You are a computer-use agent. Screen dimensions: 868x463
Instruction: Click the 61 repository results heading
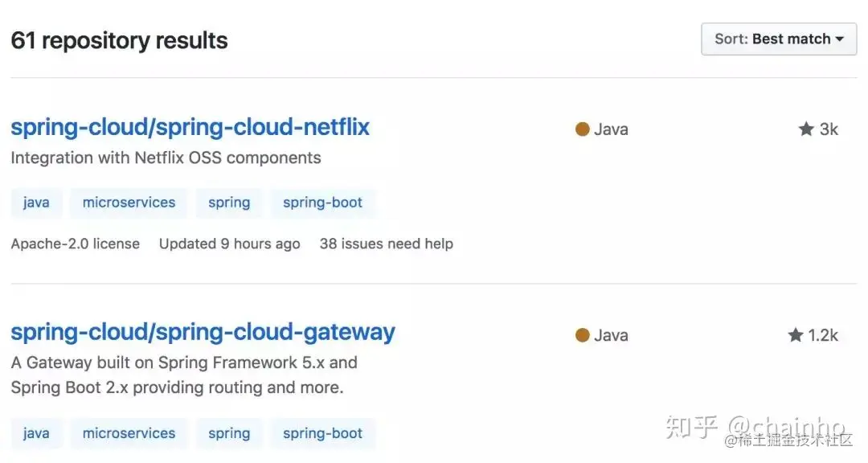[119, 40]
